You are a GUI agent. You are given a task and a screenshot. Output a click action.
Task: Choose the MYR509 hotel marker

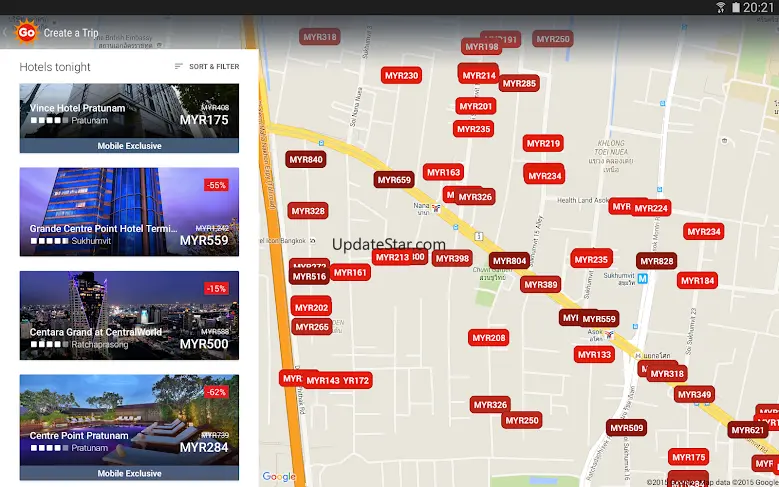click(x=626, y=428)
